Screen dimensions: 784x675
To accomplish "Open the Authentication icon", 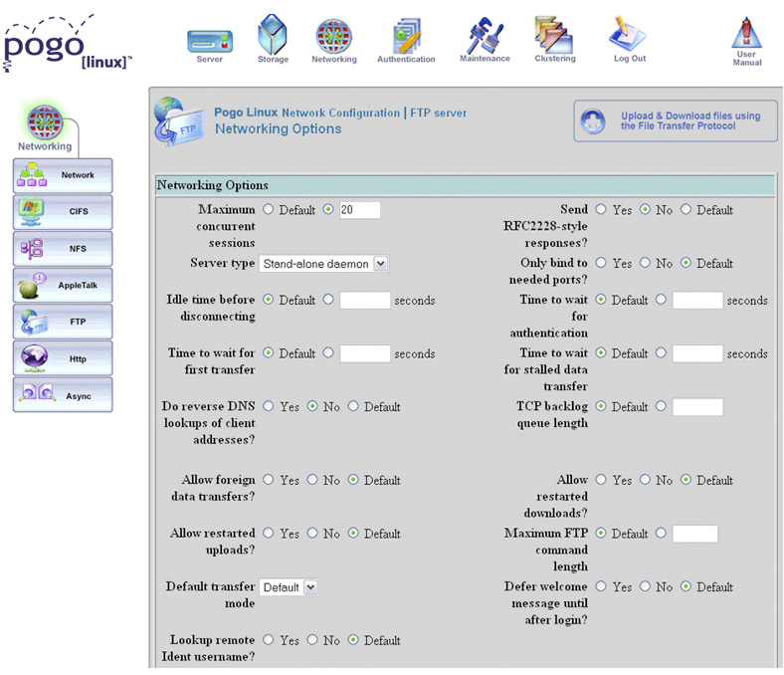I will pos(407,36).
